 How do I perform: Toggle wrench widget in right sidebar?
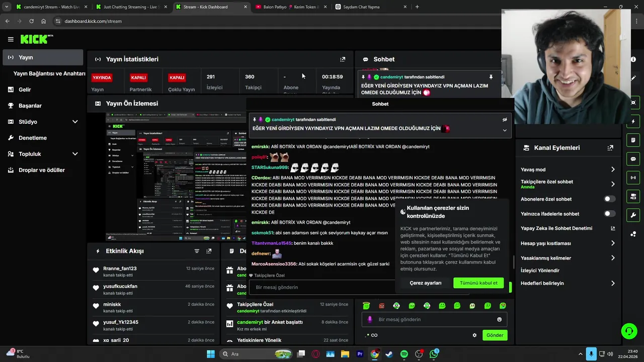click(633, 215)
